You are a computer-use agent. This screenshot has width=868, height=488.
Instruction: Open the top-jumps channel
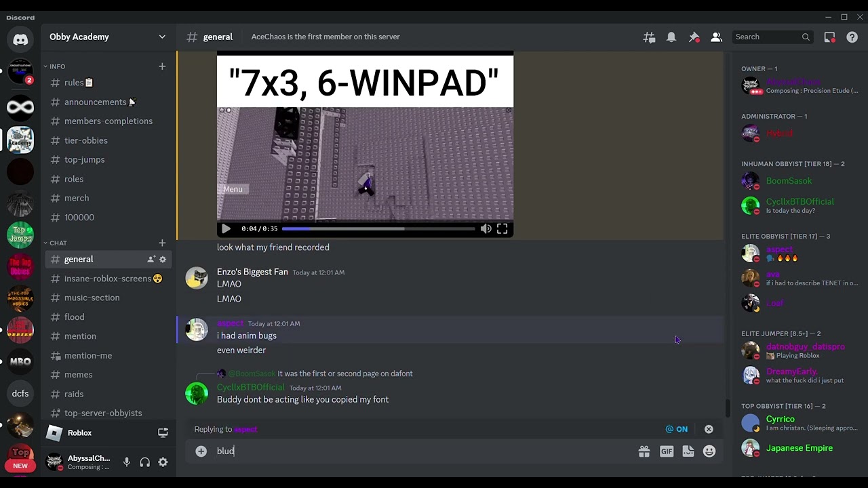108,160
